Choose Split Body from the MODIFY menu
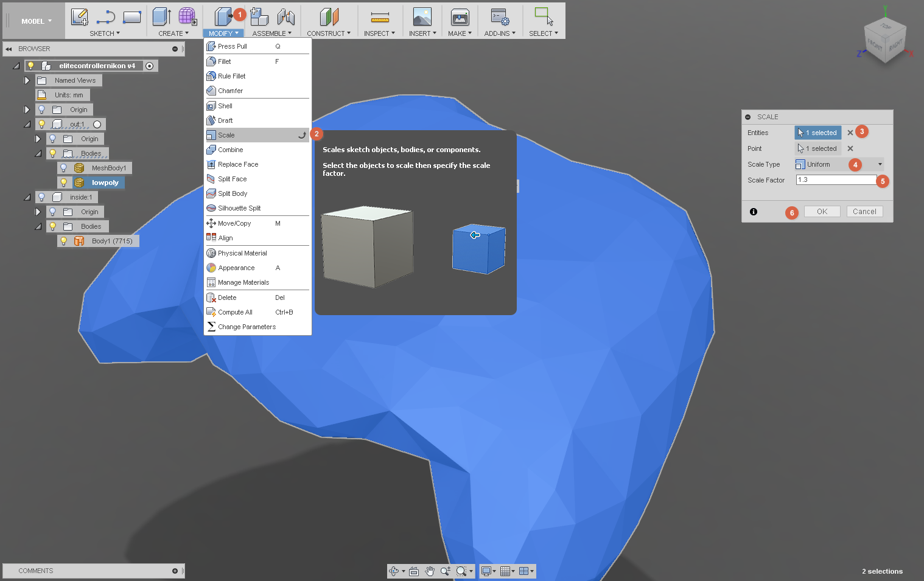Image resolution: width=924 pixels, height=581 pixels. pyautogui.click(x=257, y=193)
